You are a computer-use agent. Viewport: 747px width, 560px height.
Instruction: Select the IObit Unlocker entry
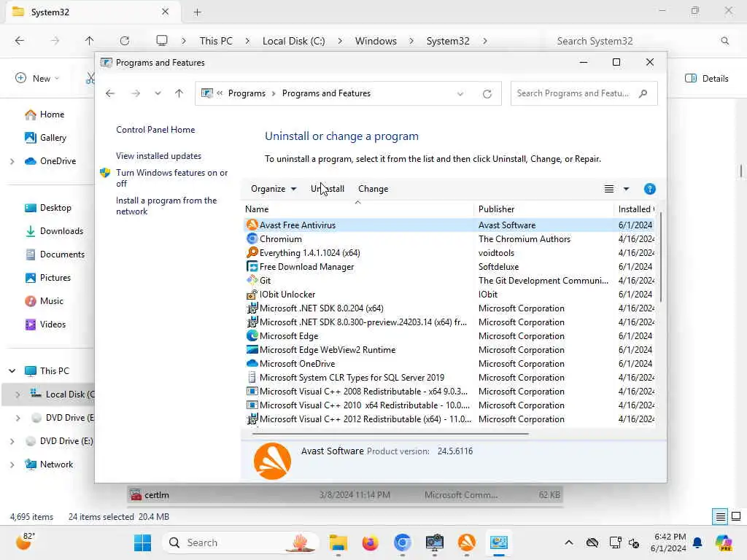coord(450,295)
